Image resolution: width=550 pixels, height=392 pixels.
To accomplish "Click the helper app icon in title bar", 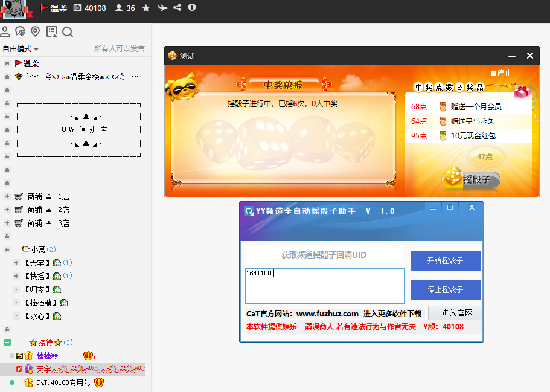I will (x=249, y=211).
